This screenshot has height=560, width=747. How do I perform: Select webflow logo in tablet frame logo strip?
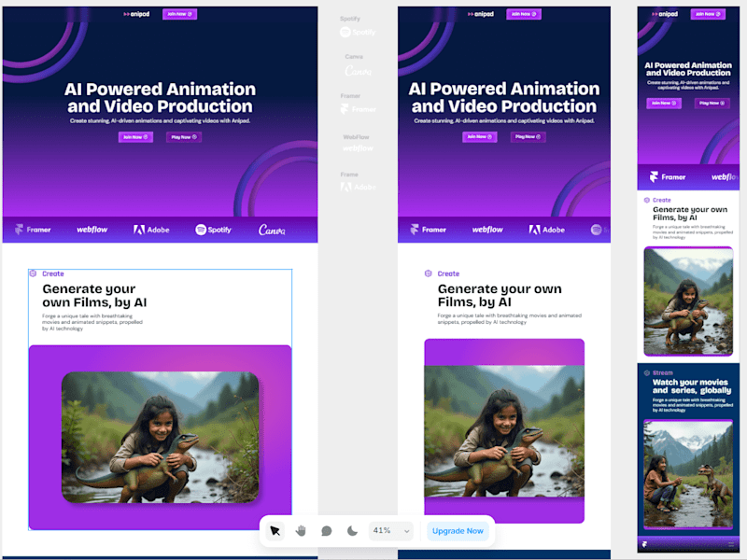(x=487, y=230)
